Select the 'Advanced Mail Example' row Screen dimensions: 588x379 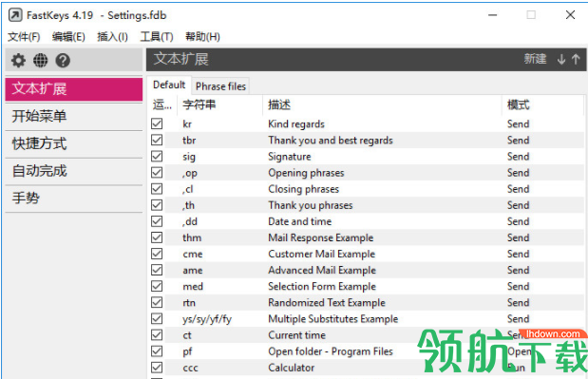(x=367, y=270)
